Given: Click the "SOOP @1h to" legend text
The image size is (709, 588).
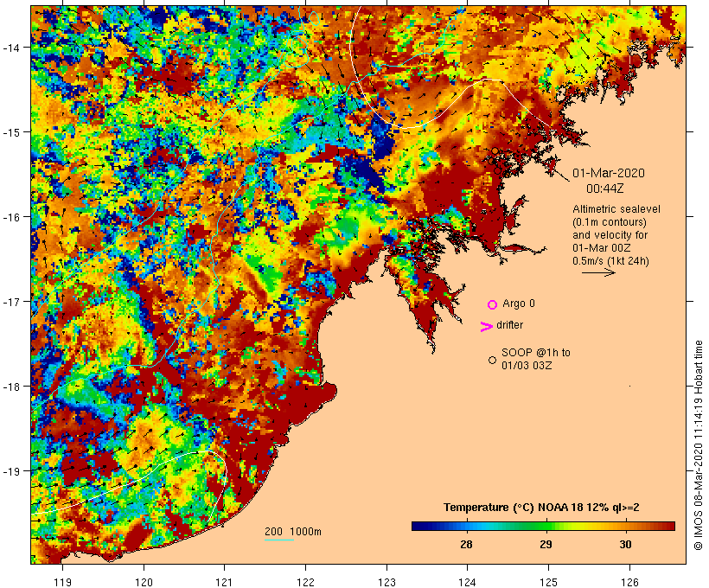Looking at the screenshot, I should click(x=536, y=352).
